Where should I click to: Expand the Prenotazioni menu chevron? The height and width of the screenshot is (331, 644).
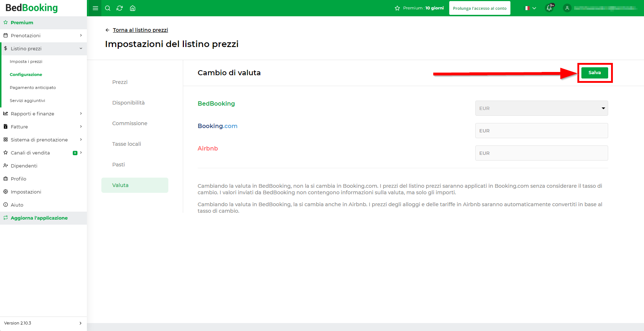(81, 35)
